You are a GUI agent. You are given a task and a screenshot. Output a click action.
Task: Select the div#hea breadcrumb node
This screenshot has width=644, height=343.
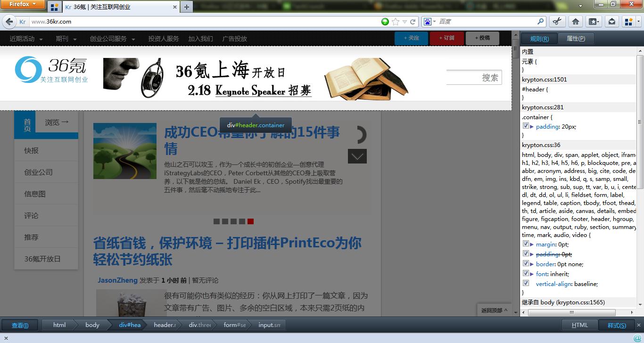point(130,325)
